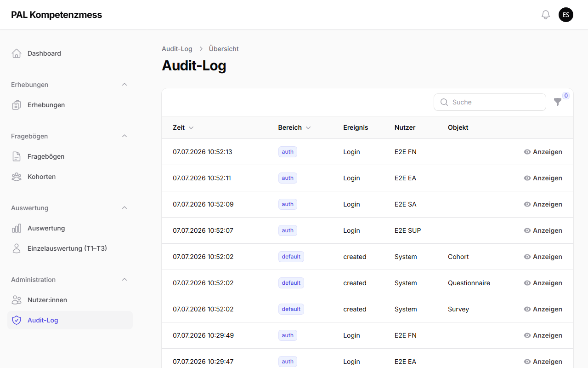Select Audit-Log in the sidebar
The image size is (588, 368).
pos(70,320)
